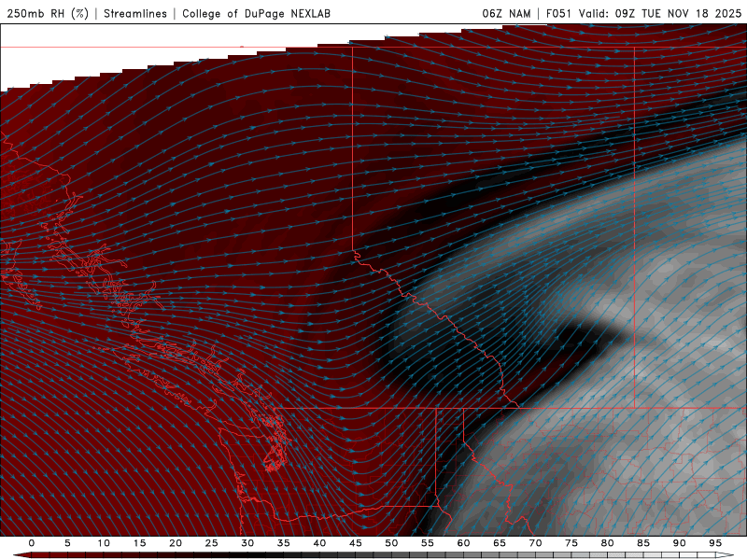This screenshot has height=560, width=747.
Task: Click the "95" colorbar label
Action: [x=715, y=543]
